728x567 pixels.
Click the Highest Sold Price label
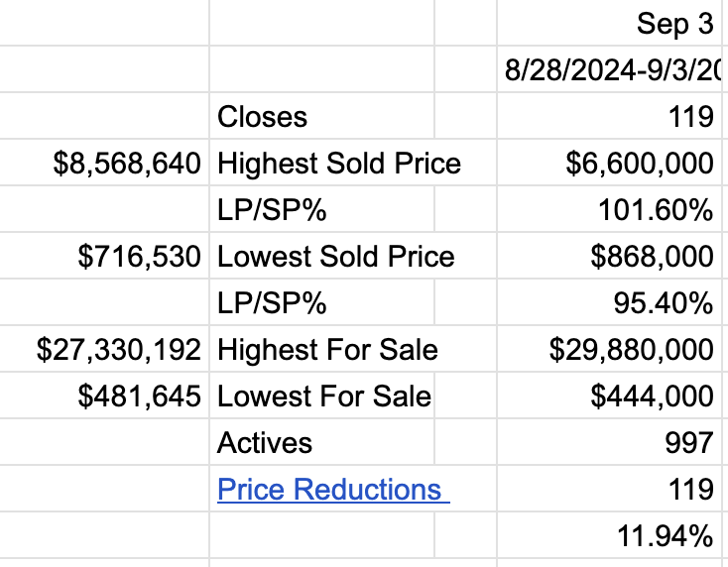pyautogui.click(x=338, y=164)
